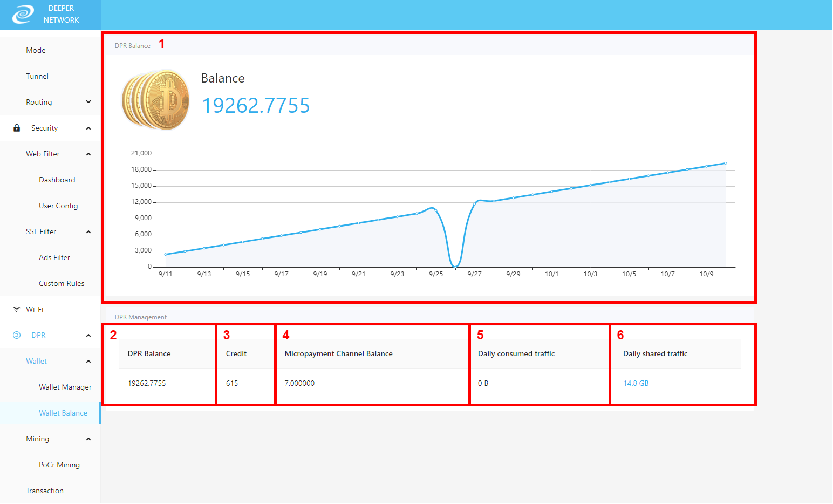This screenshot has width=833, height=504.
Task: Expand the Routing submenu chevron
Action: point(88,102)
